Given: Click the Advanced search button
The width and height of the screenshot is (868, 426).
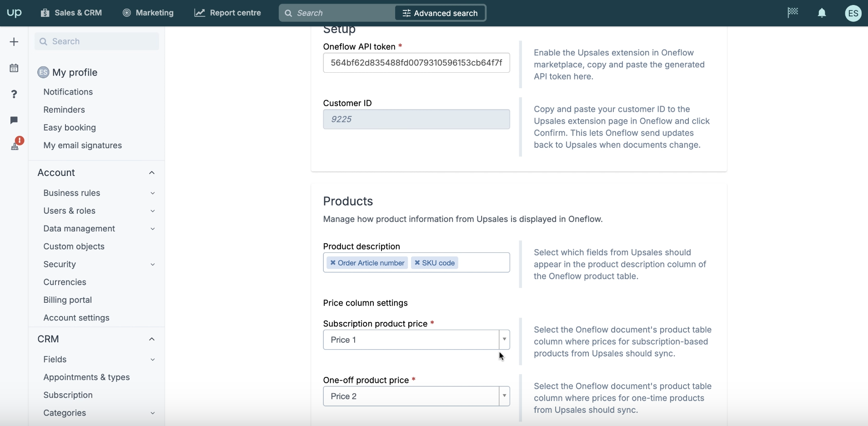Looking at the screenshot, I should coord(440,13).
